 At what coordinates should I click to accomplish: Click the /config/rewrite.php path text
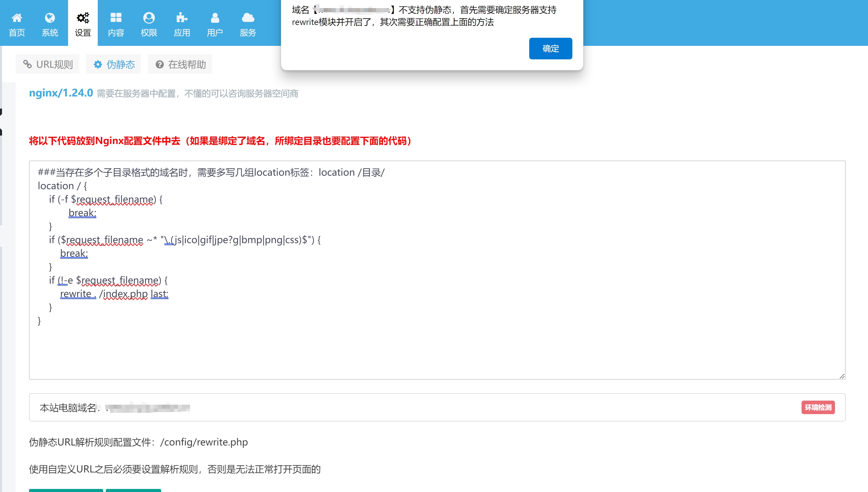(204, 442)
